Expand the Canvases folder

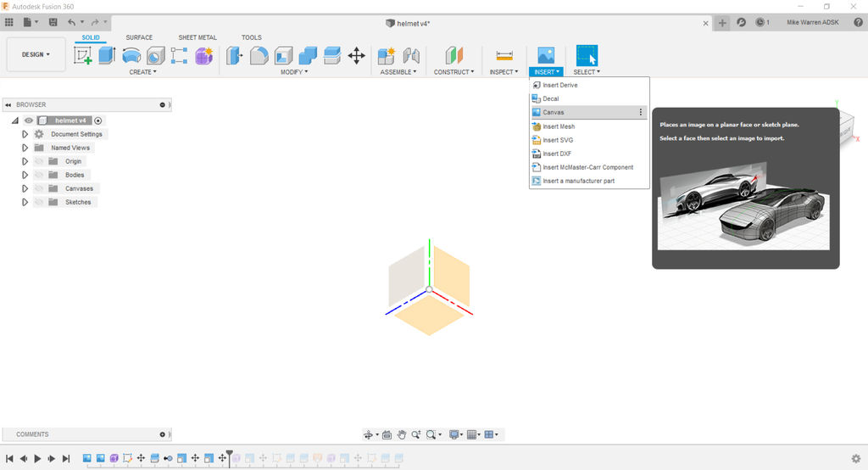pos(25,188)
